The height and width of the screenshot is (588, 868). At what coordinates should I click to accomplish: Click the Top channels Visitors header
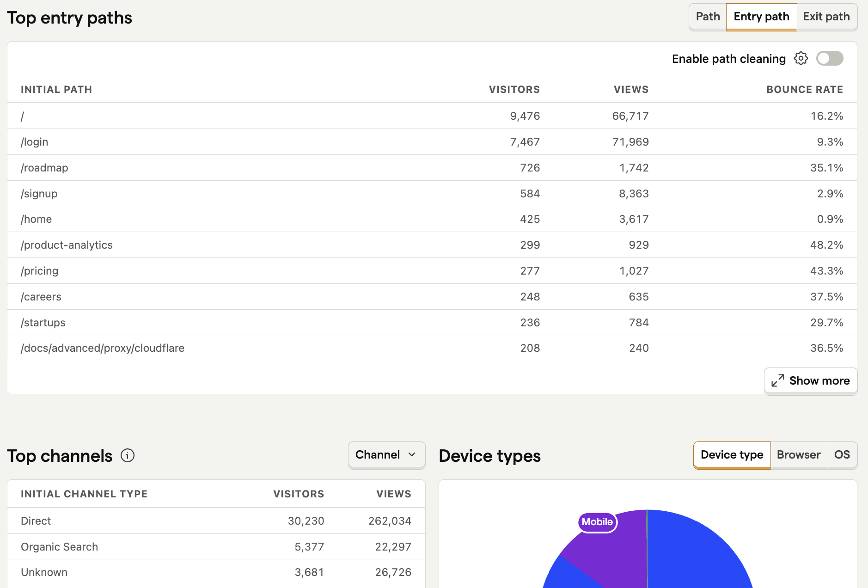coord(299,494)
